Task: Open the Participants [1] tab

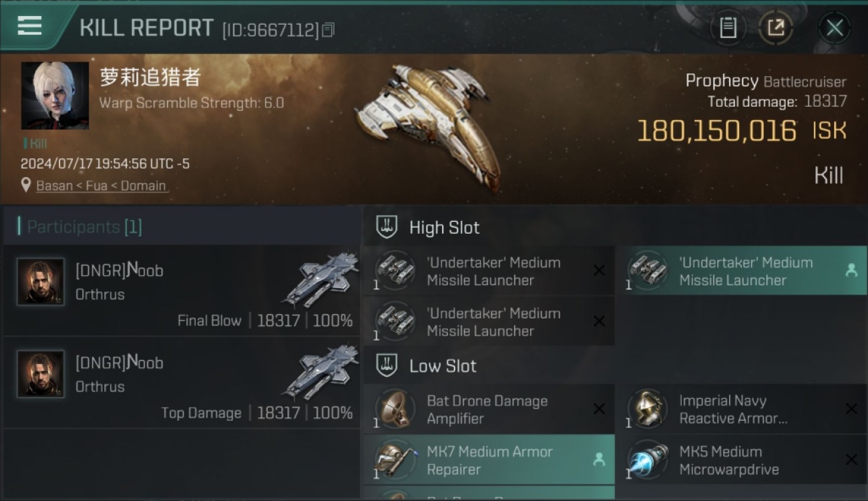Action: [x=84, y=226]
